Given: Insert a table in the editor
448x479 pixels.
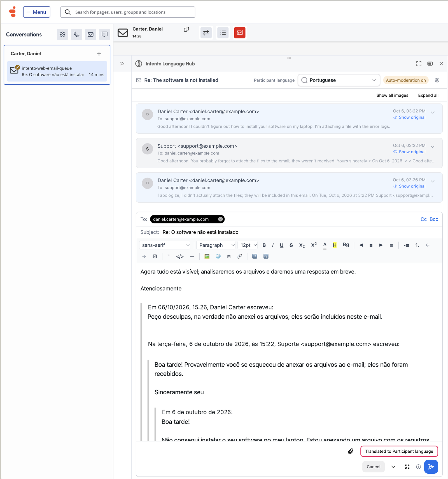Looking at the screenshot, I should pyautogui.click(x=229, y=256).
